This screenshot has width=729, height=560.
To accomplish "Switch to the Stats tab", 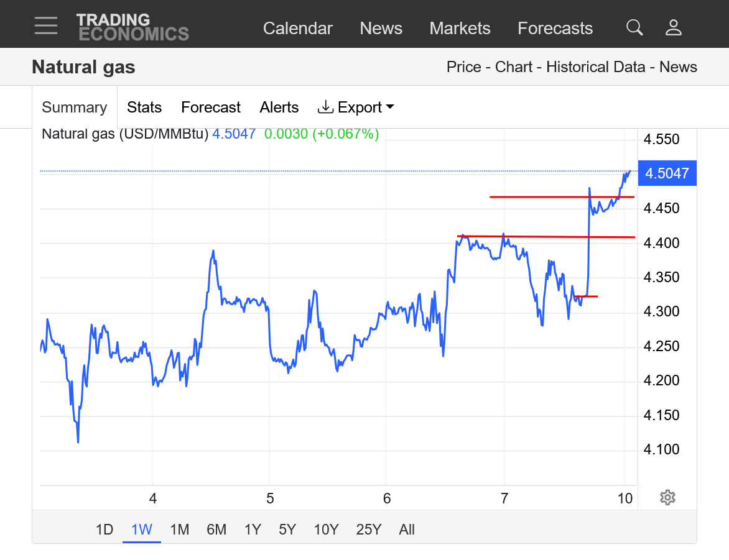I will 144,108.
